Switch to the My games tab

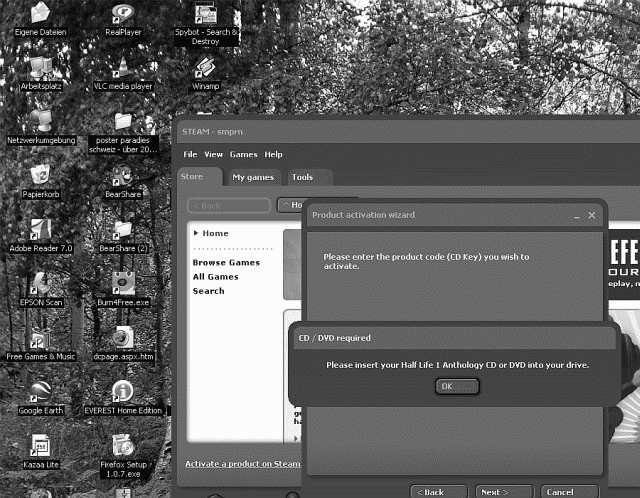[253, 178]
